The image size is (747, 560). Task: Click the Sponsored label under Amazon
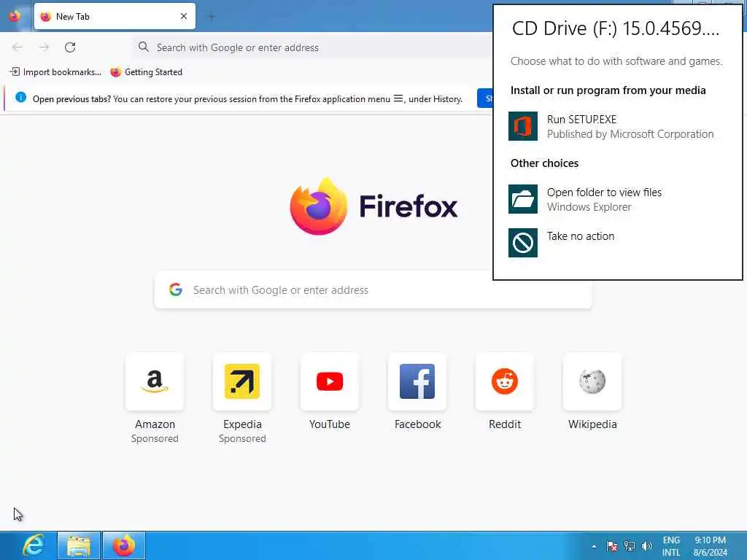pos(155,438)
